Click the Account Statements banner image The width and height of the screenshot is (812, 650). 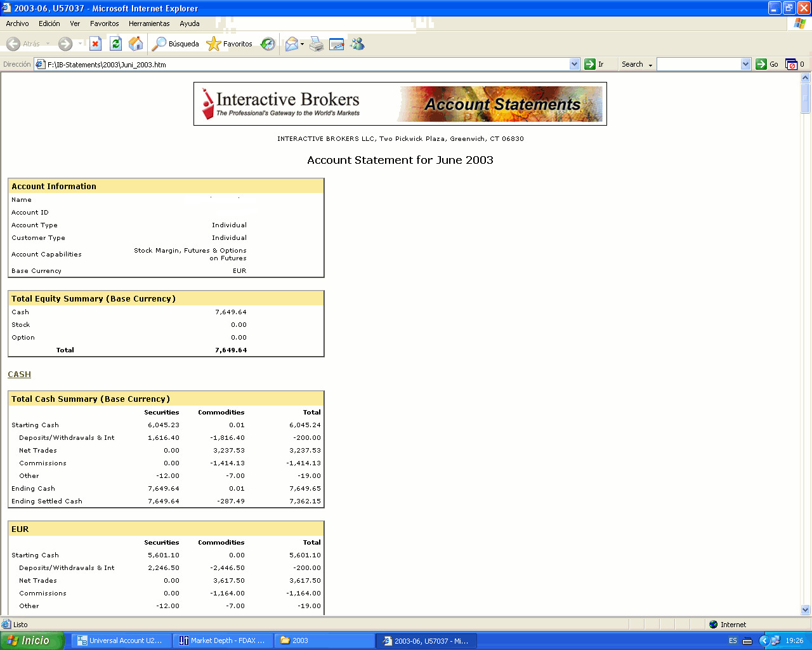[x=500, y=104]
